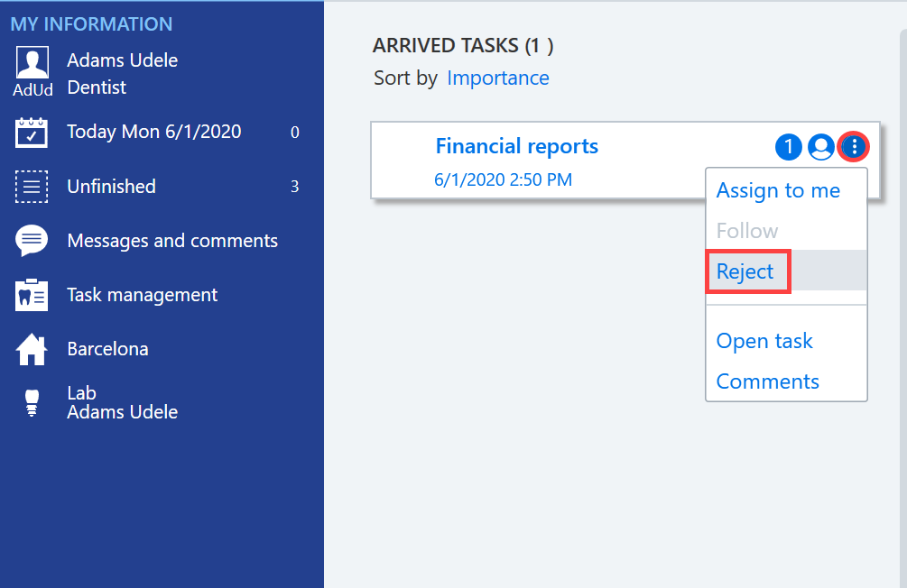Screen dimensions: 907x588
Task: Select the Unfinished tasks list icon
Action: point(32,187)
